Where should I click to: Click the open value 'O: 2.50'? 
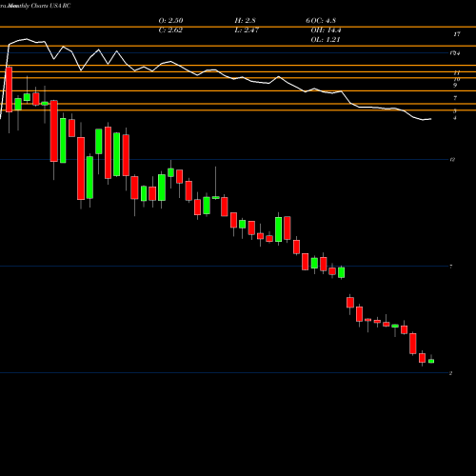coord(170,21)
